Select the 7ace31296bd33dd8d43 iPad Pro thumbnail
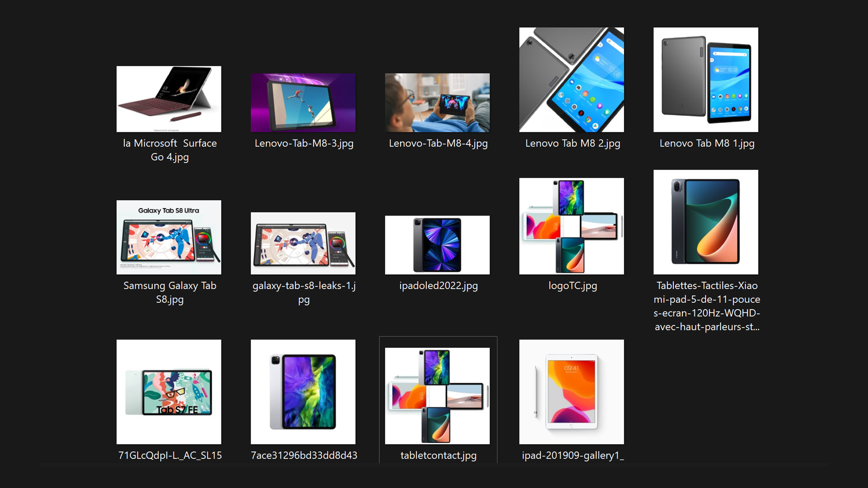 click(303, 392)
